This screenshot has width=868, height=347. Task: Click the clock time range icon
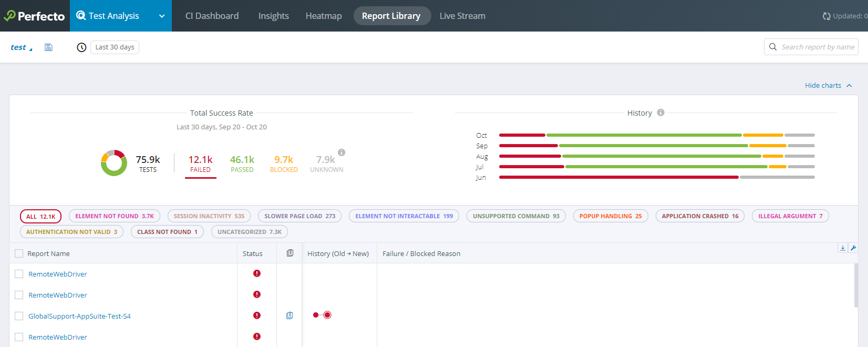[x=81, y=47]
